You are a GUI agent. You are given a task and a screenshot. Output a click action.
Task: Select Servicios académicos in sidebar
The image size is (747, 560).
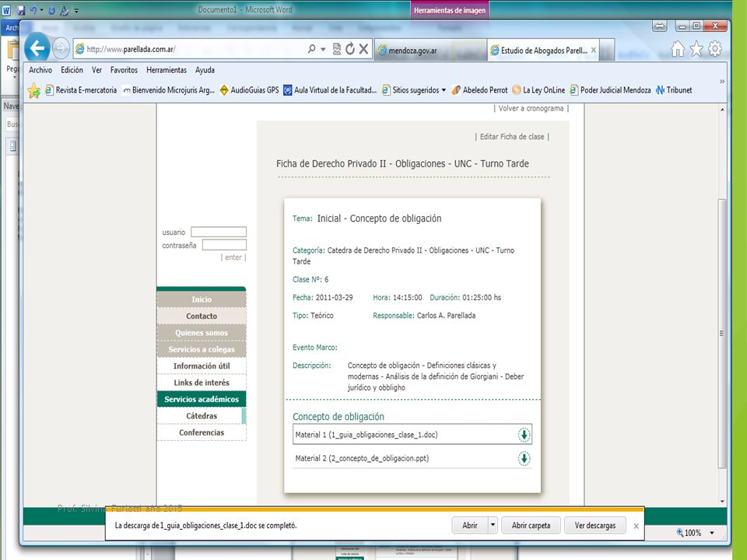pyautogui.click(x=202, y=399)
